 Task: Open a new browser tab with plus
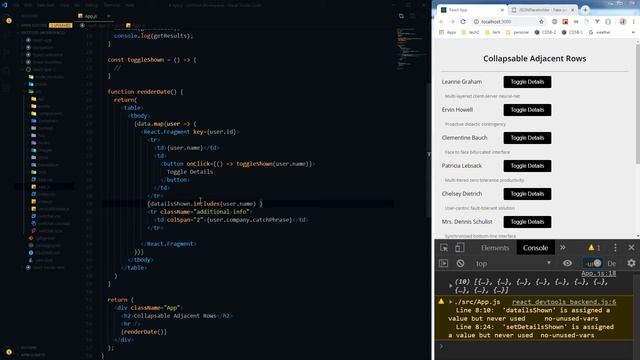585,10
